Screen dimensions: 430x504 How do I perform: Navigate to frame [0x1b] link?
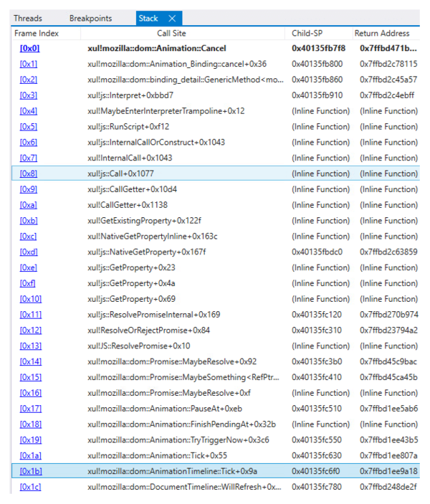(x=31, y=471)
